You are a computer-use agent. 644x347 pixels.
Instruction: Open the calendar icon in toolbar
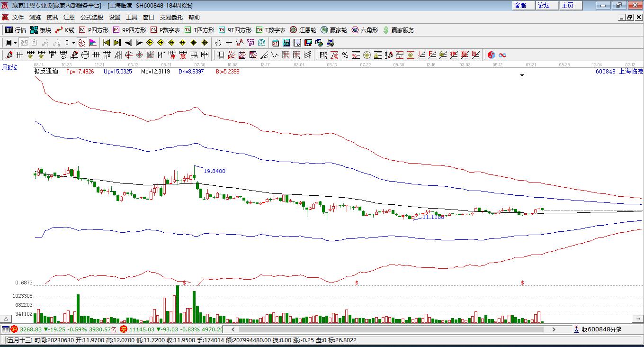(x=276, y=43)
